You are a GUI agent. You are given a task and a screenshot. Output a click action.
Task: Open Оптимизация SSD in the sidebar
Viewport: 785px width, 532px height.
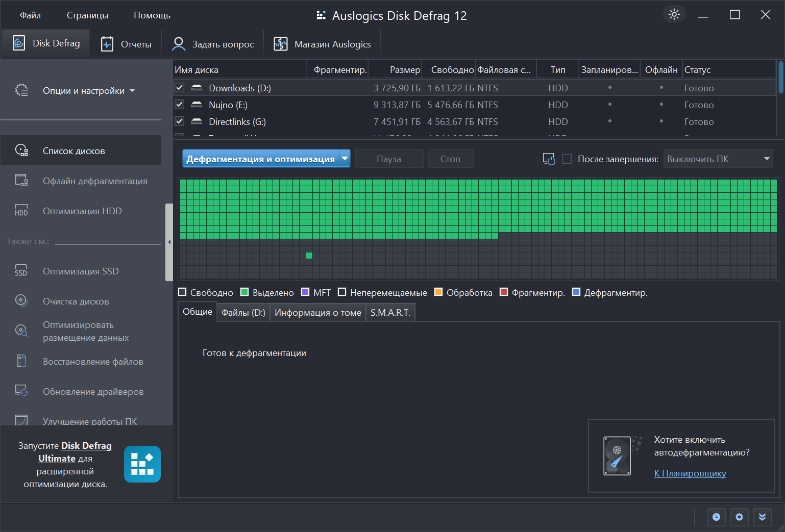tap(81, 271)
